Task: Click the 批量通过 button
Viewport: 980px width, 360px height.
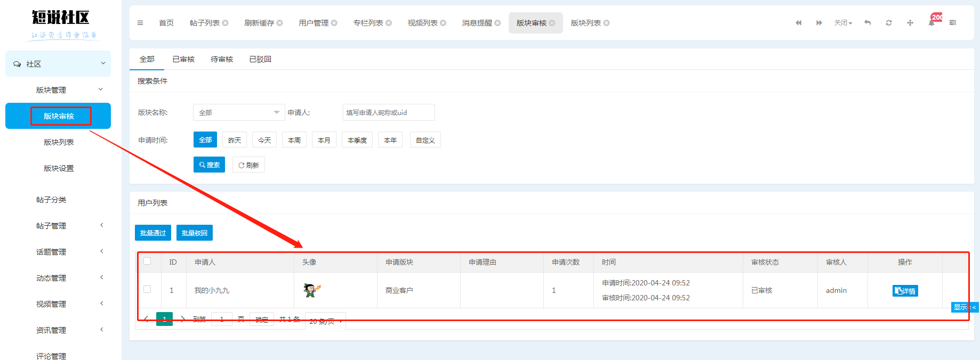Action: (x=153, y=233)
